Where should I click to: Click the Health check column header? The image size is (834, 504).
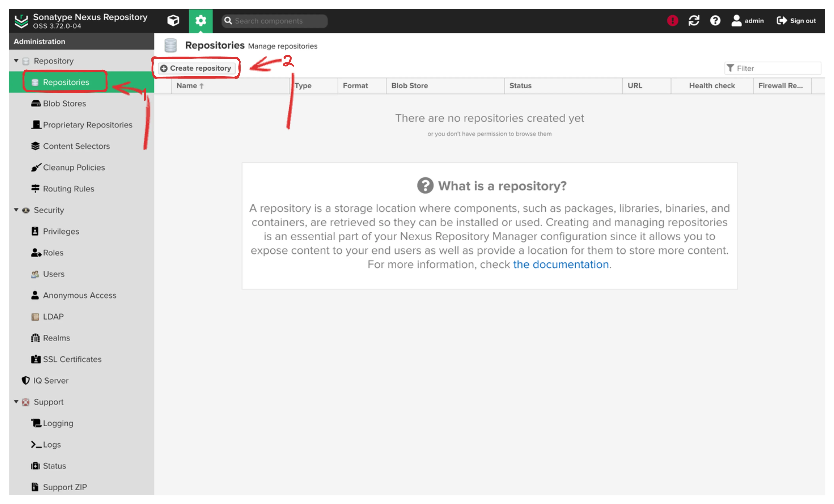[712, 86]
